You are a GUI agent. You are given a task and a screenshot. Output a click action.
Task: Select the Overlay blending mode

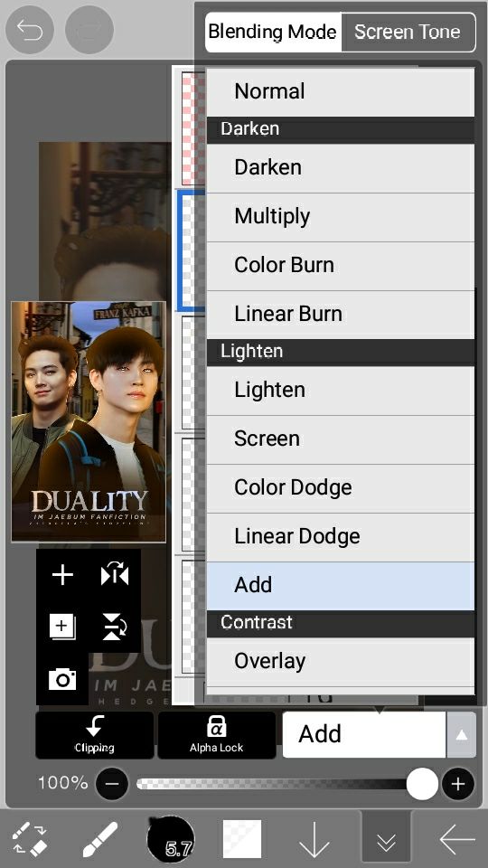(341, 662)
